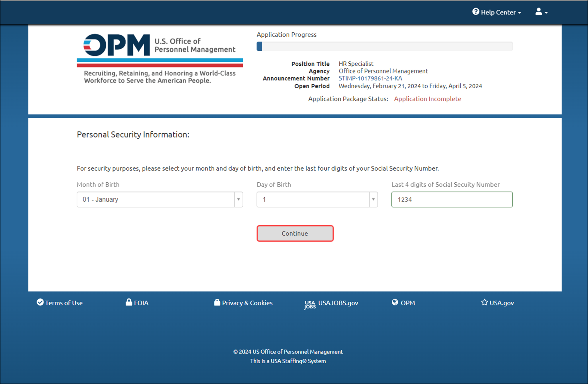This screenshot has width=588, height=384.
Task: Click the Recruiting, Retaining, and Honoring tagline
Action: tap(160, 77)
